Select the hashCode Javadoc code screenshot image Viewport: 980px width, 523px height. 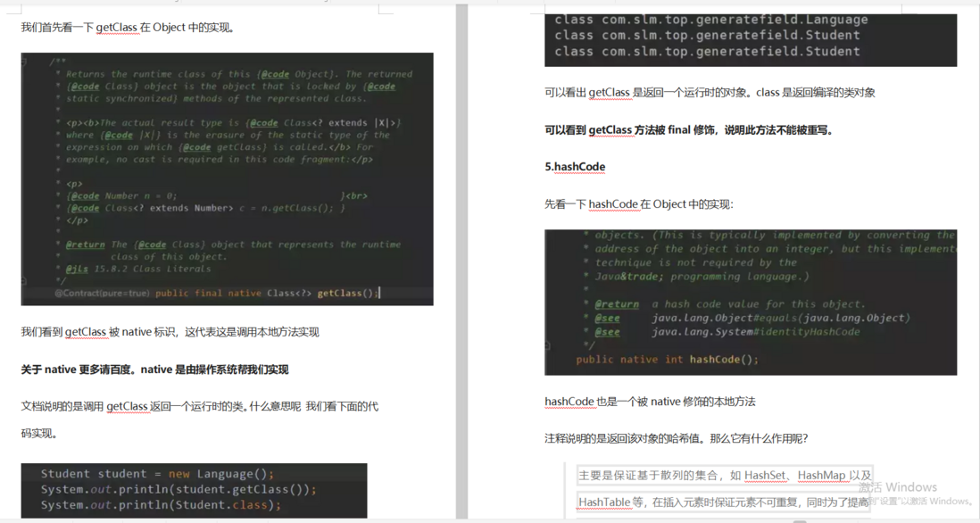click(x=751, y=303)
